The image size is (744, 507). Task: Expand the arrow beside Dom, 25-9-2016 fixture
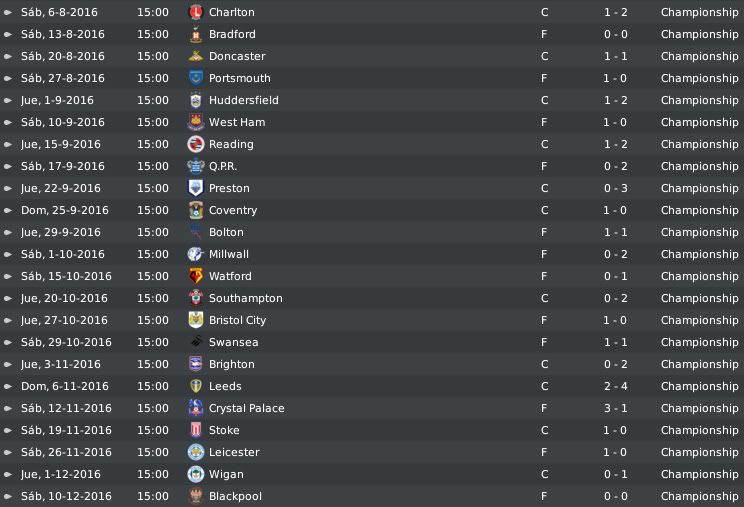[x=8, y=210]
